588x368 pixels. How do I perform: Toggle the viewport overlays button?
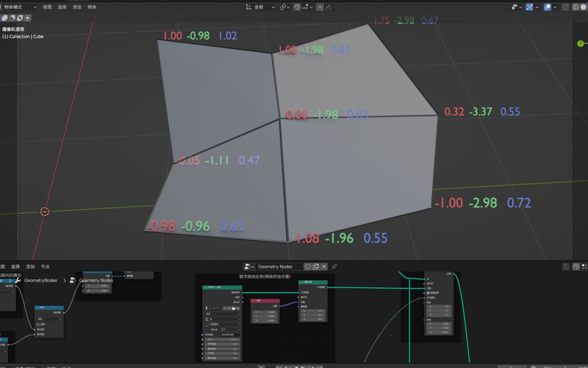pos(547,7)
